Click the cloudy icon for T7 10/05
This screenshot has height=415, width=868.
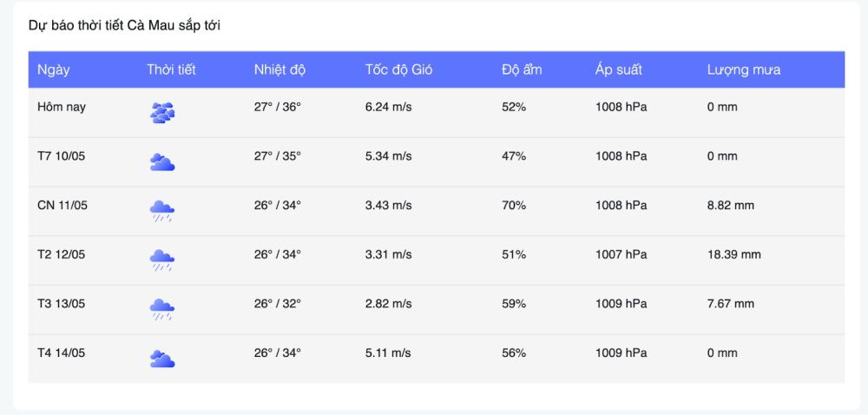click(x=162, y=162)
